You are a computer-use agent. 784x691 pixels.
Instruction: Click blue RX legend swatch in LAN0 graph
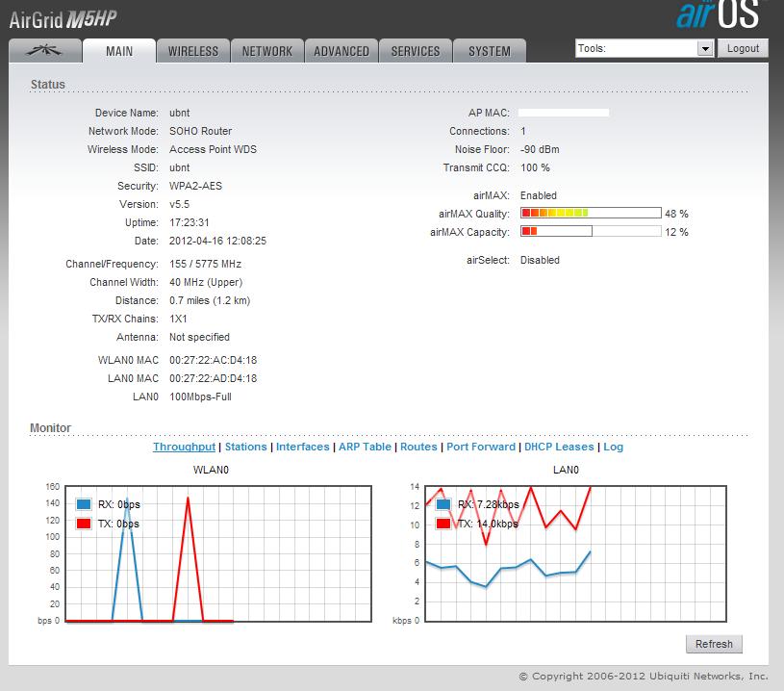tap(443, 504)
